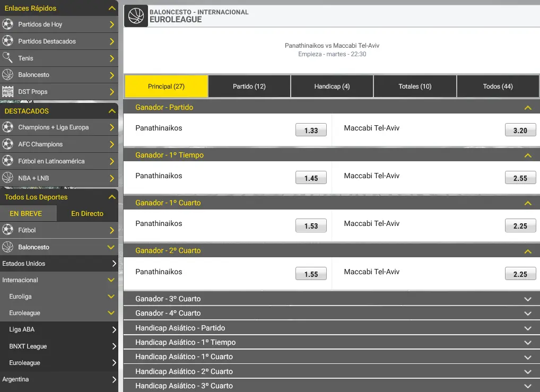This screenshot has width=540, height=392.
Task: Click the Fútbol en Latinoamérica ball icon
Action: [7, 161]
